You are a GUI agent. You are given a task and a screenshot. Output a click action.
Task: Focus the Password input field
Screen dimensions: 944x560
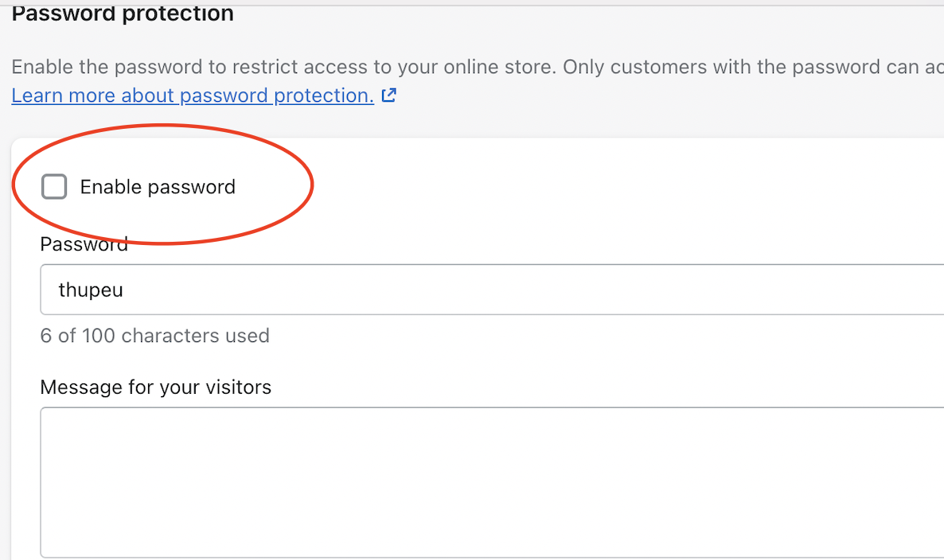click(x=478, y=290)
